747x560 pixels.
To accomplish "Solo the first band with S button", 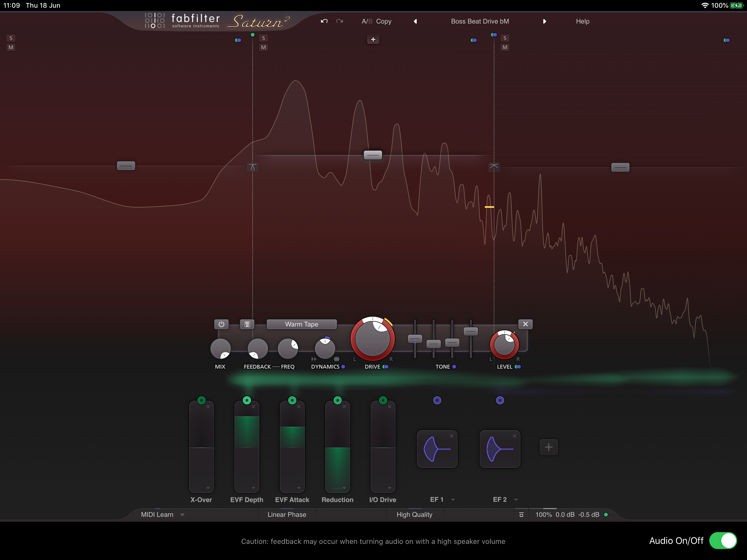I will (x=11, y=38).
